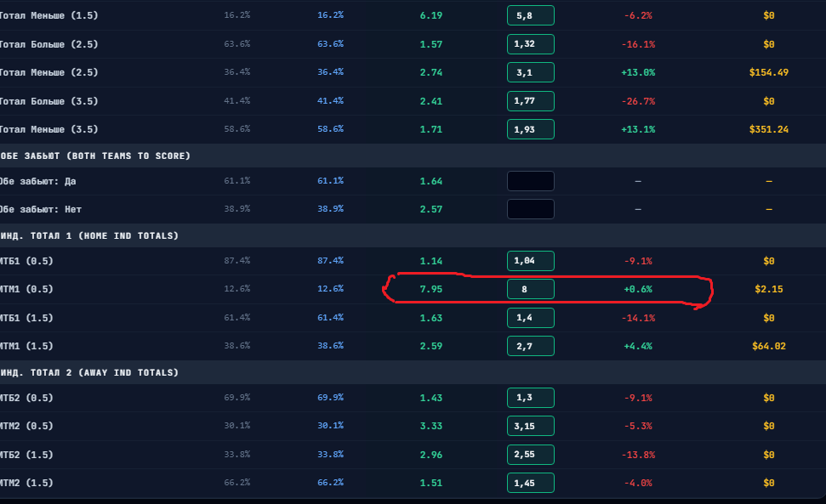Click odds input in Тотал Меньше (1.5) row
The image size is (826, 504).
[x=531, y=15]
